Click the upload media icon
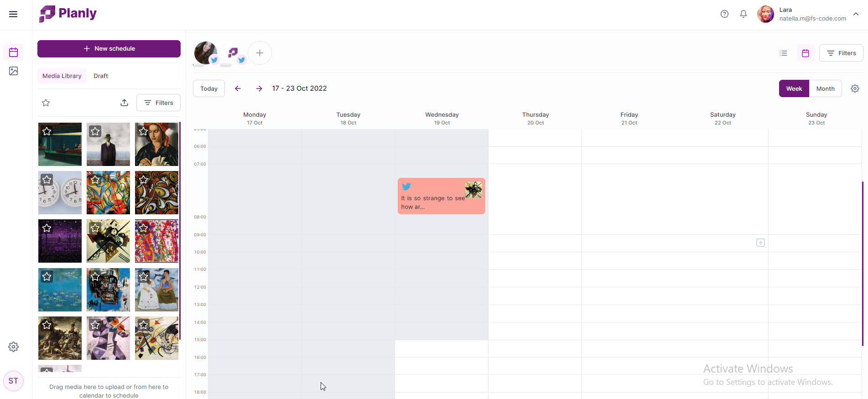868x399 pixels. point(124,103)
